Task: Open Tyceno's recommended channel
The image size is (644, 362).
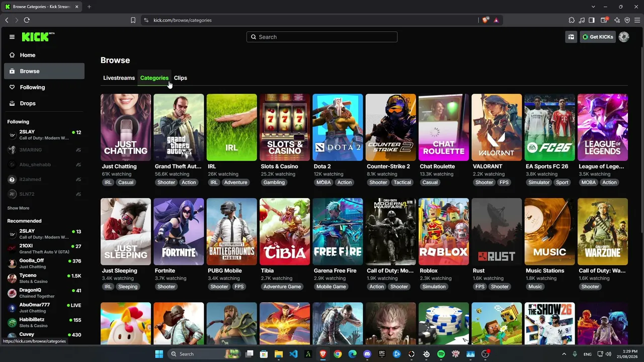Action: point(44,278)
